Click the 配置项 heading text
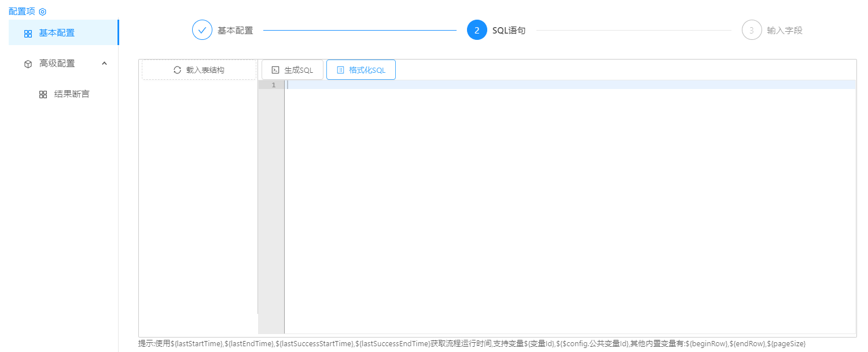 (x=22, y=11)
